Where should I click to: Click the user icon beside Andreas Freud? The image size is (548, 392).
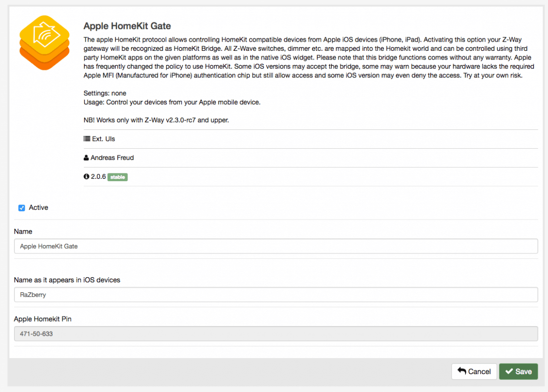(x=86, y=158)
